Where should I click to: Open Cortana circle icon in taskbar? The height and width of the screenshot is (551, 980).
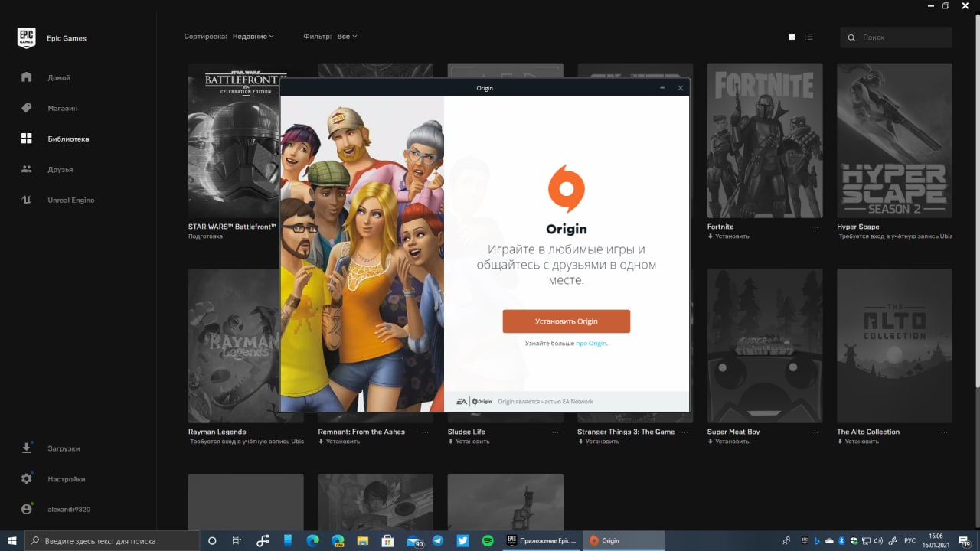(x=212, y=540)
